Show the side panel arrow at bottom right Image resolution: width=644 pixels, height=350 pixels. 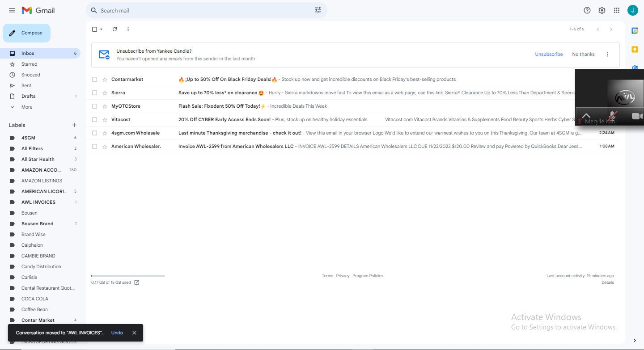pos(635,341)
